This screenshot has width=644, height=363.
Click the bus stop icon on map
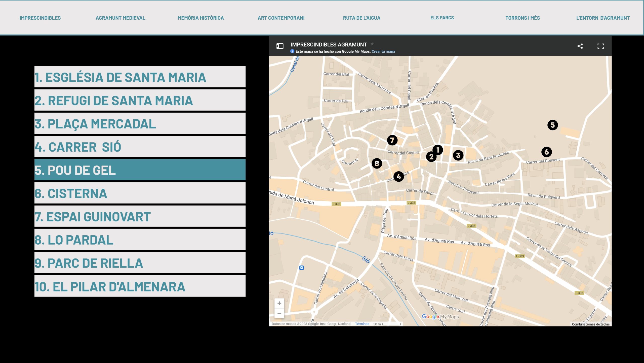pyautogui.click(x=301, y=268)
